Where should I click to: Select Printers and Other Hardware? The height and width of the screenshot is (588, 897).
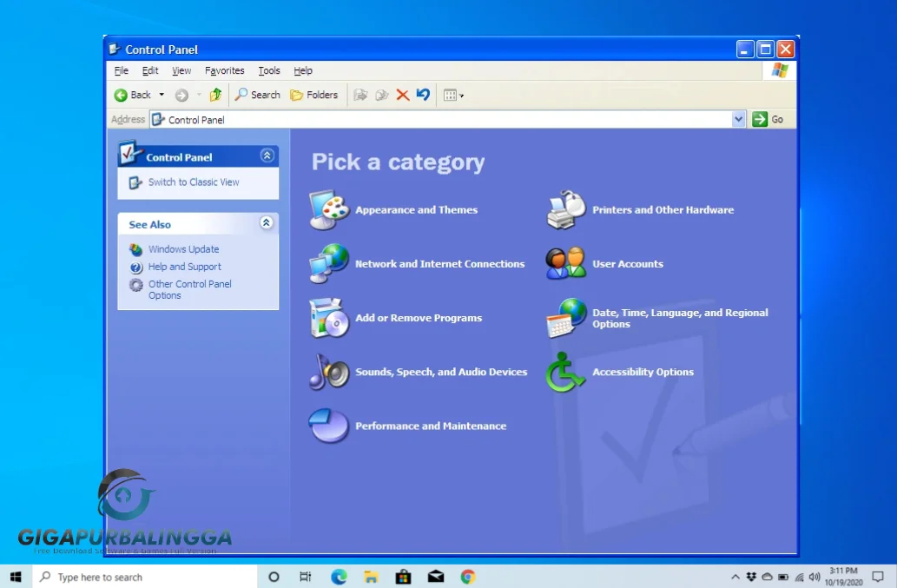point(662,209)
